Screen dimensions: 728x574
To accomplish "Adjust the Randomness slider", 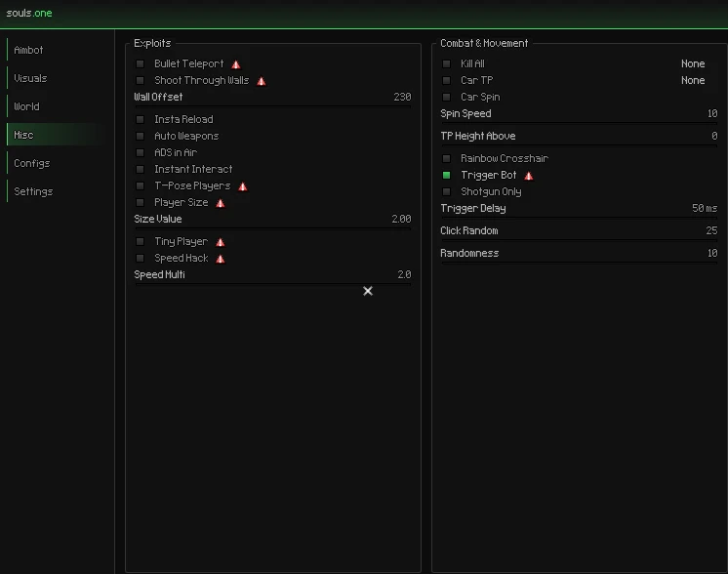I will (x=579, y=263).
